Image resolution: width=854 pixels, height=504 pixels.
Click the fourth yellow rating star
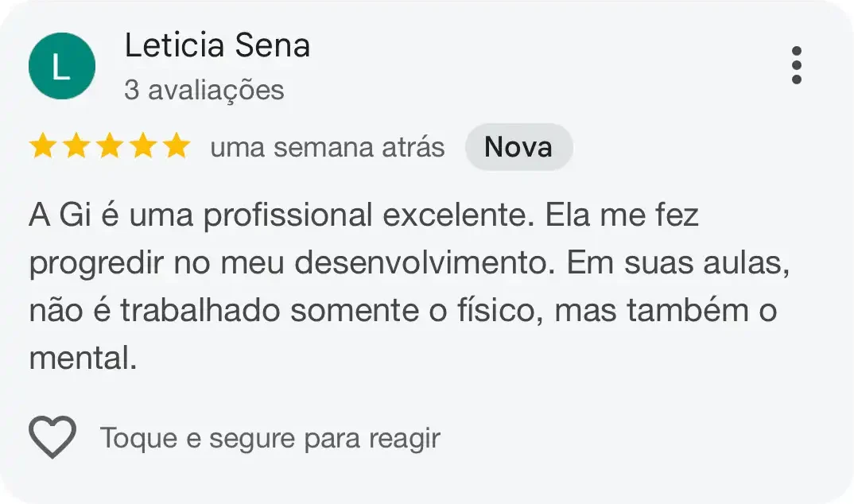point(142,147)
